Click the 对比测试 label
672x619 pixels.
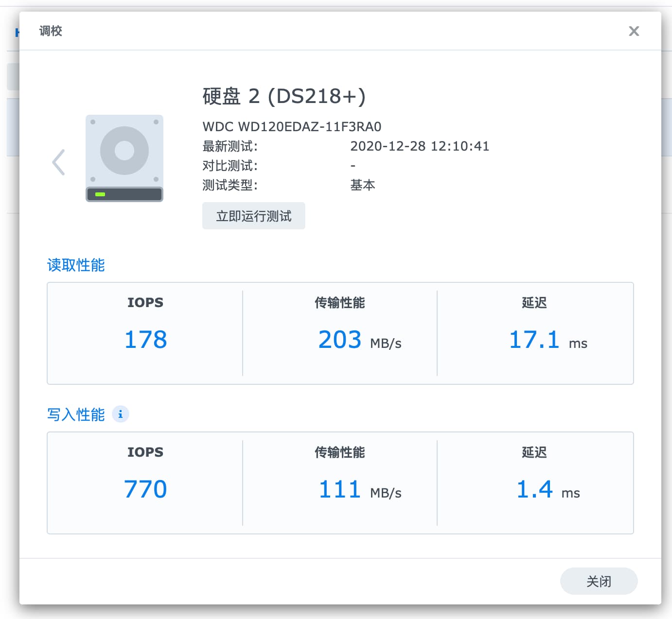click(230, 166)
